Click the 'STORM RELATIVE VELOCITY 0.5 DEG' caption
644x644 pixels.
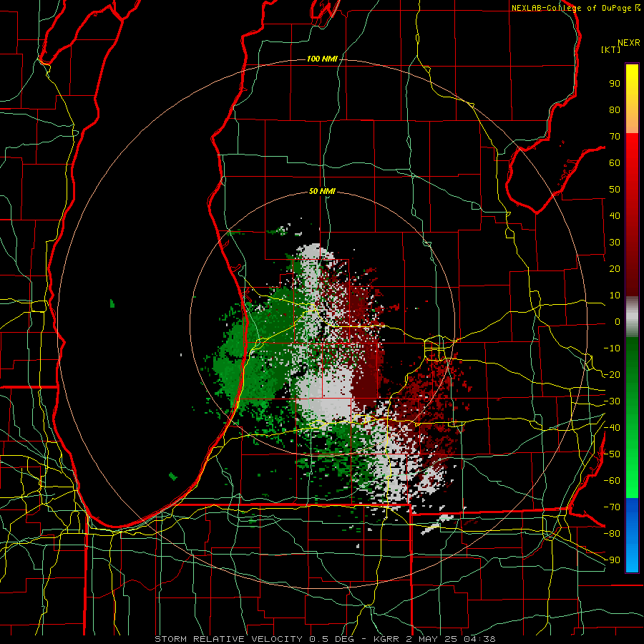[x=255, y=639]
